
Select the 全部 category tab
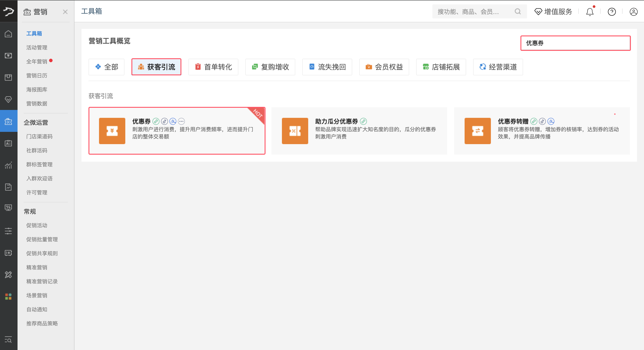(x=106, y=67)
